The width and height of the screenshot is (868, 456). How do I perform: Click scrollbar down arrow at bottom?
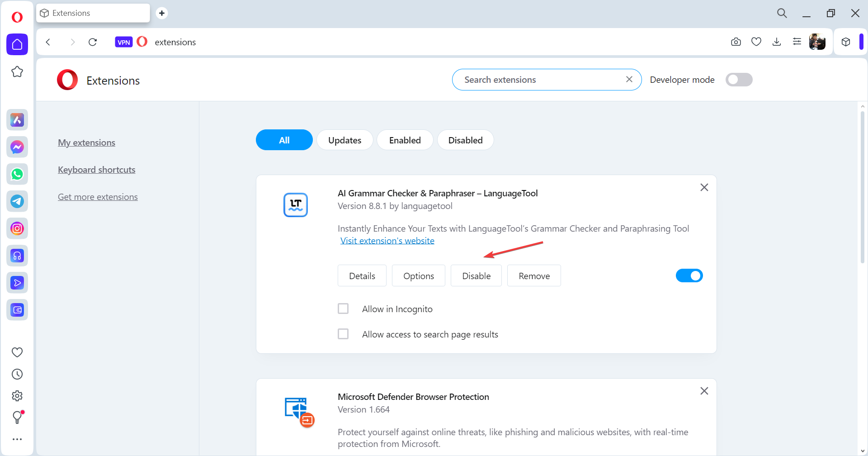[x=863, y=451]
